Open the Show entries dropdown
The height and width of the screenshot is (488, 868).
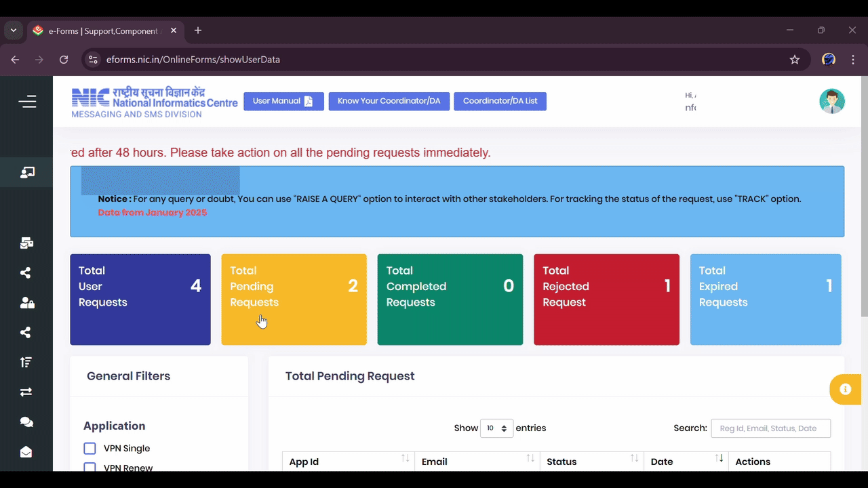click(x=496, y=428)
